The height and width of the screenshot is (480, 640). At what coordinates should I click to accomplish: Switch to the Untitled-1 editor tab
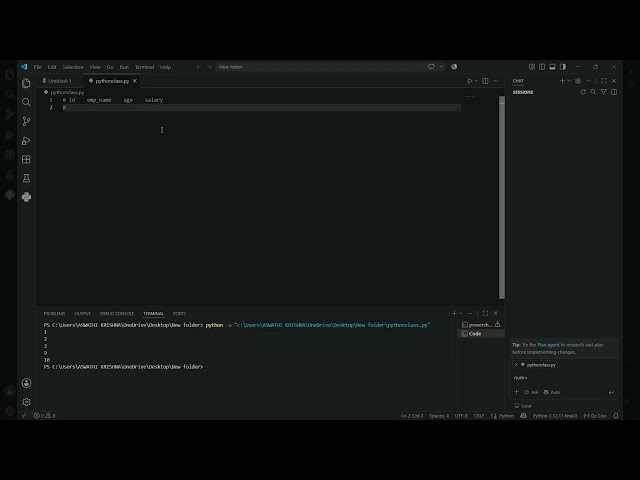coord(60,81)
